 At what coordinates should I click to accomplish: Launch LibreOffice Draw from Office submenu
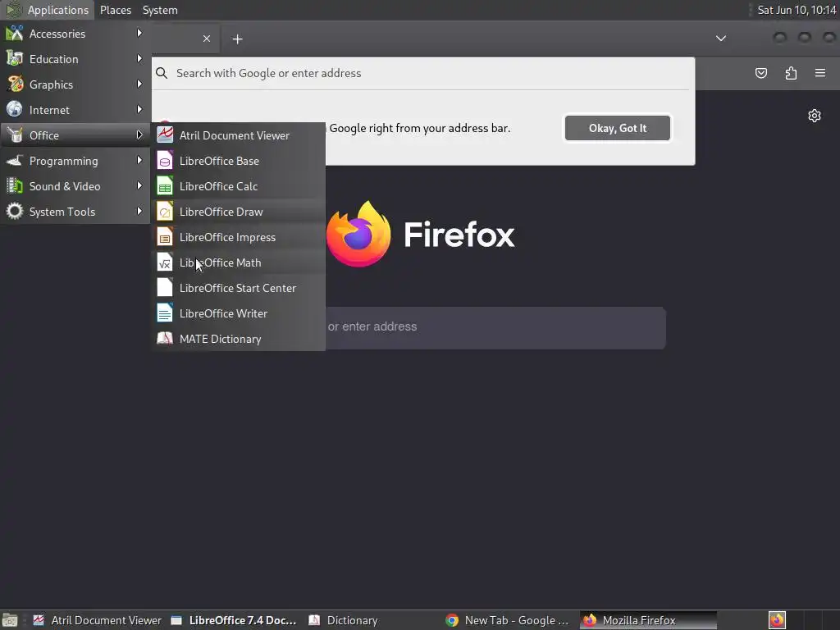click(239, 212)
